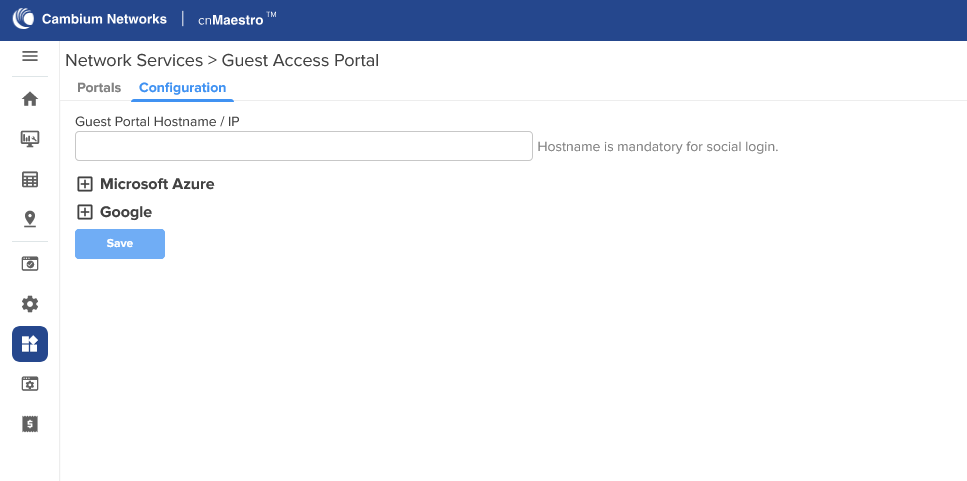Viewport: 967px width, 481px height.
Task: Select the Configuration tab
Action: 183,88
